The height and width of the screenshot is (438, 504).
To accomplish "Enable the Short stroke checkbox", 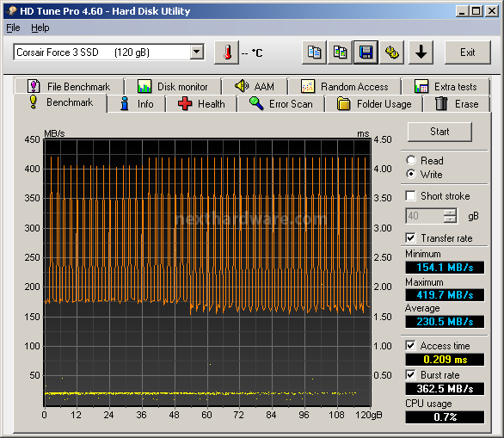I will (410, 196).
